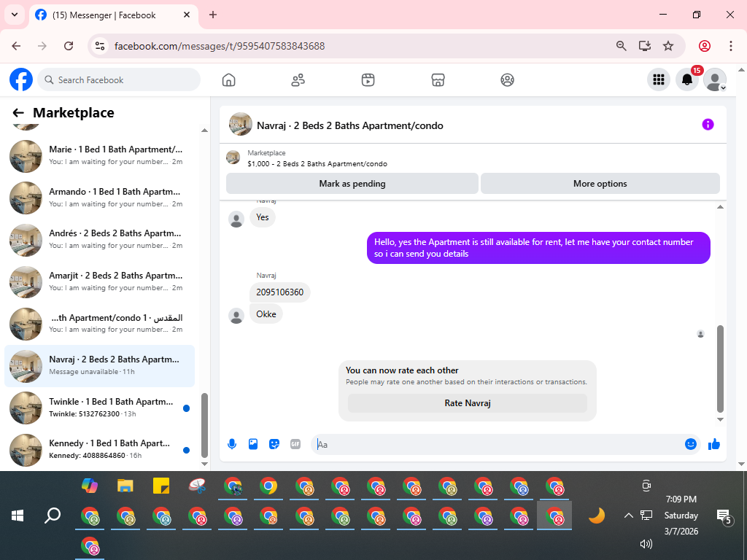The width and height of the screenshot is (747, 560).
Task: Open the action center notifications icon
Action: pos(724,516)
